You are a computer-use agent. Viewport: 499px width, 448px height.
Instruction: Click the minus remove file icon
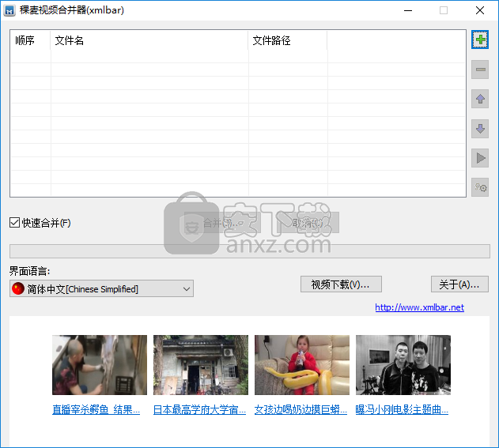click(480, 70)
